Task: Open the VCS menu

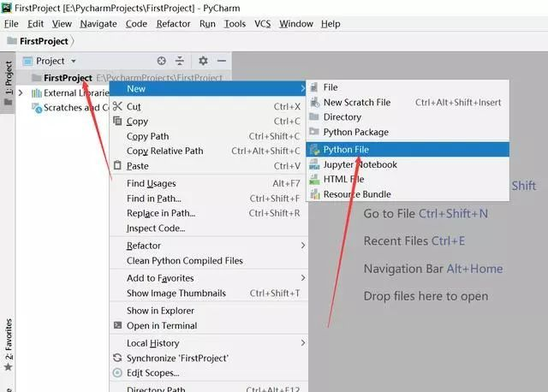Action: (x=263, y=24)
